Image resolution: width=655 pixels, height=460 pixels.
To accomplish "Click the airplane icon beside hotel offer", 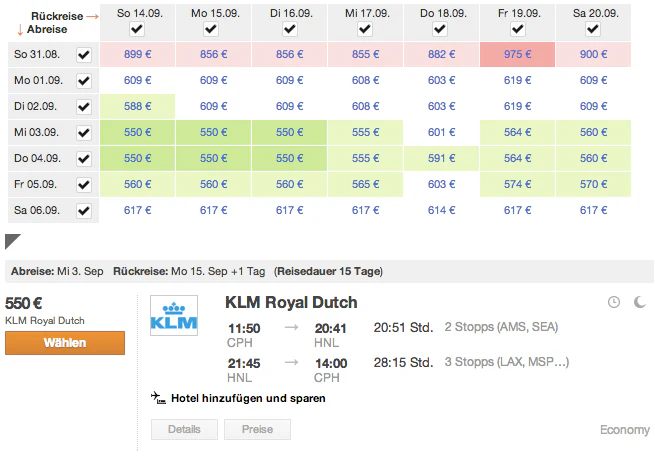I will pos(158,398).
